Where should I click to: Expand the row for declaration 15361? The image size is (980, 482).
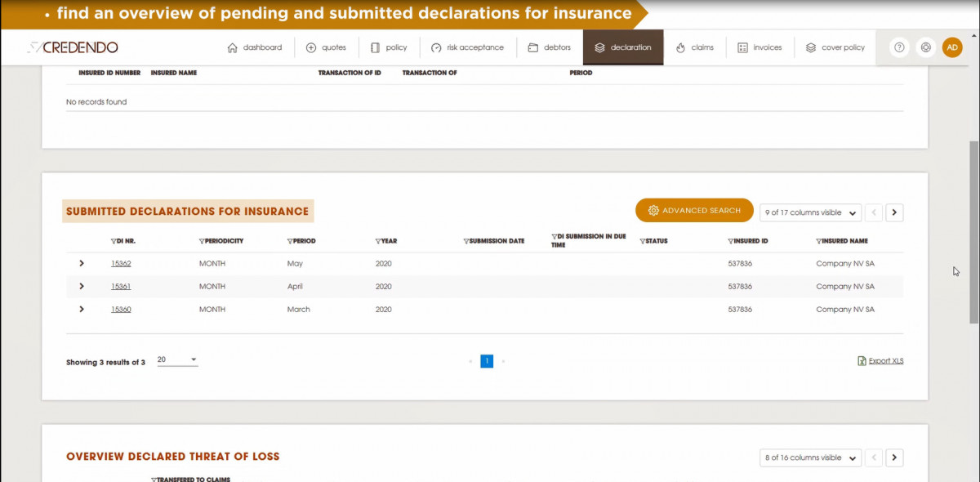coord(81,286)
